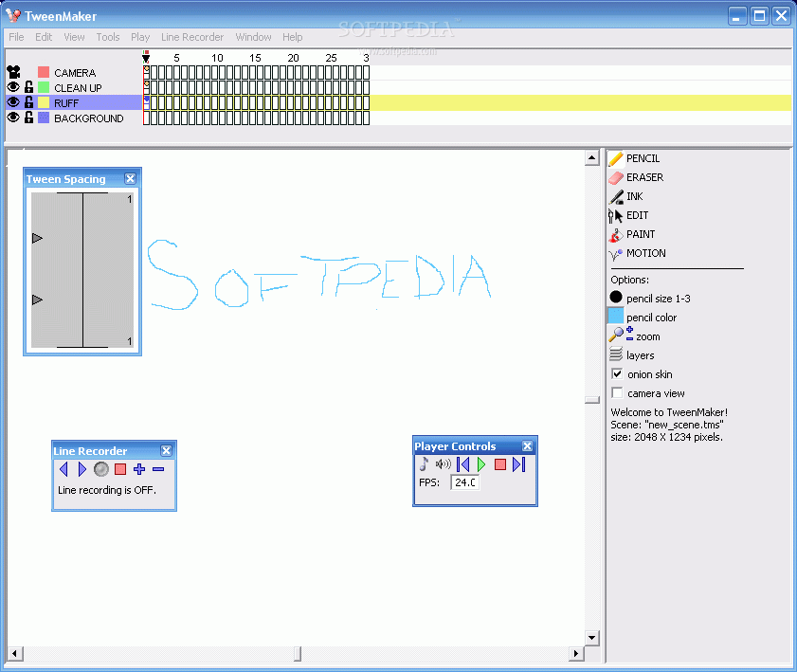This screenshot has height=672, width=797.
Task: Toggle the lock on the BACKGROUND layer
Action: 29,118
